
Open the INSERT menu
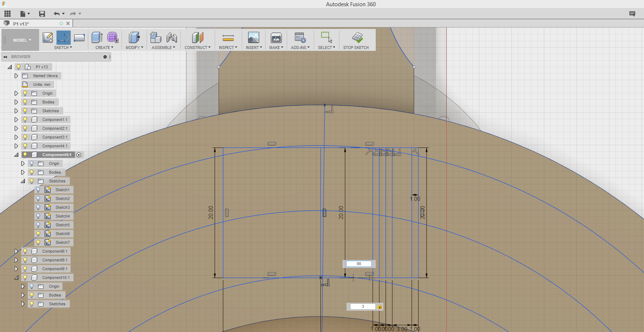[254, 48]
